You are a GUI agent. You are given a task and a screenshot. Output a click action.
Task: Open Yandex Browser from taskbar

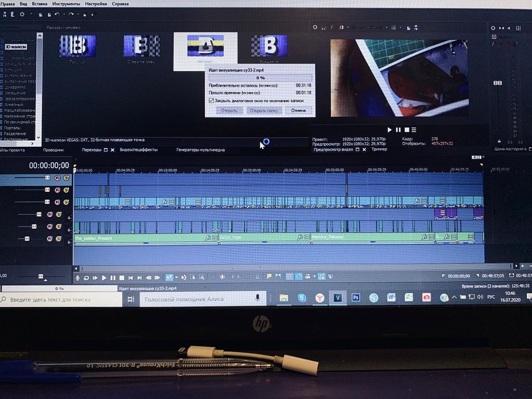(319, 298)
